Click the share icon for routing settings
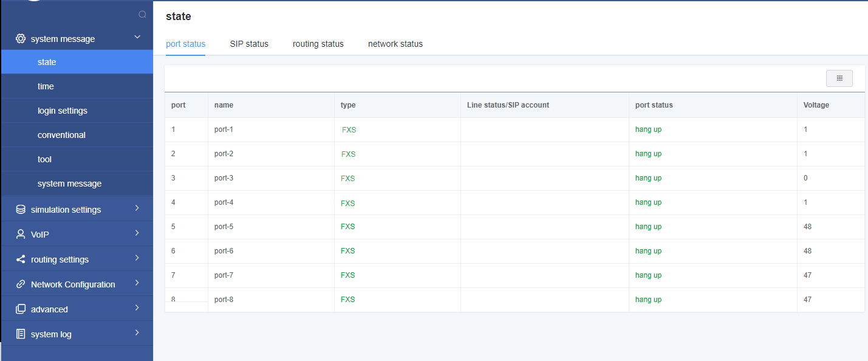 tap(21, 260)
